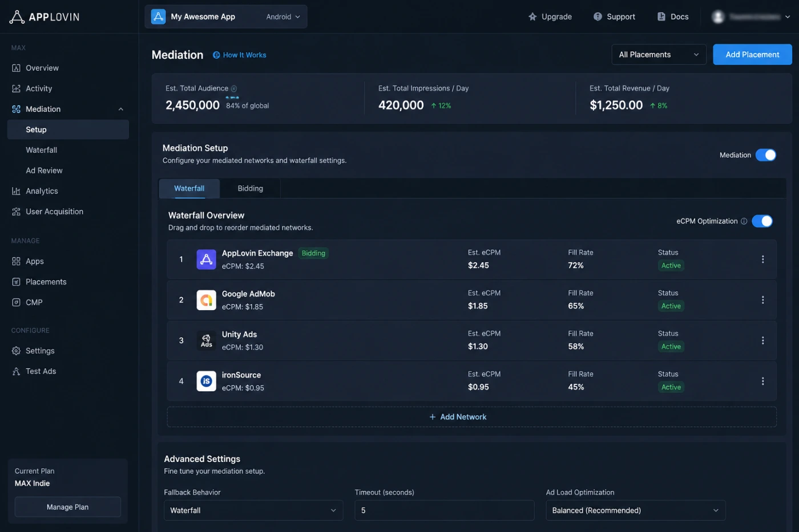Click the Mediation sidebar icon
Image resolution: width=799 pixels, height=532 pixels.
(16, 109)
